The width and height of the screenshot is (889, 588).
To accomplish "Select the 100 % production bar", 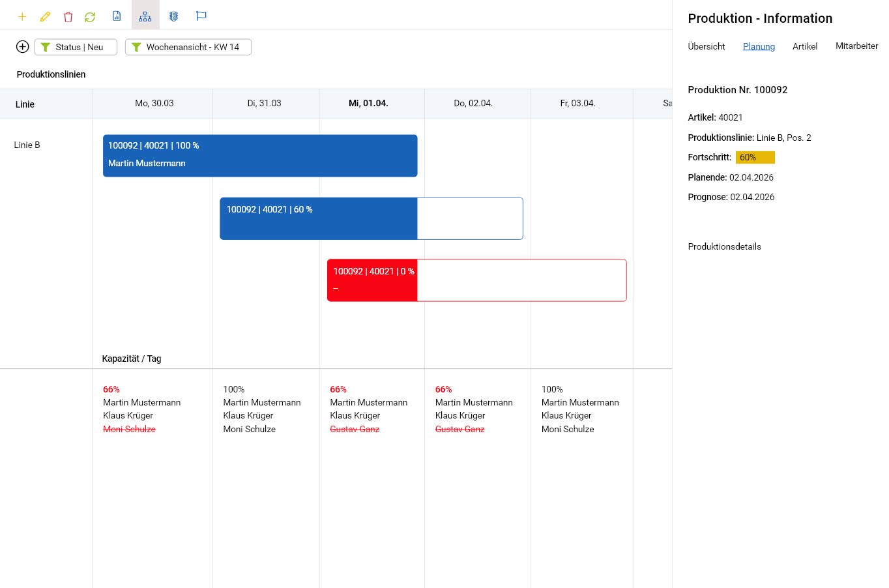I will pyautogui.click(x=260, y=156).
